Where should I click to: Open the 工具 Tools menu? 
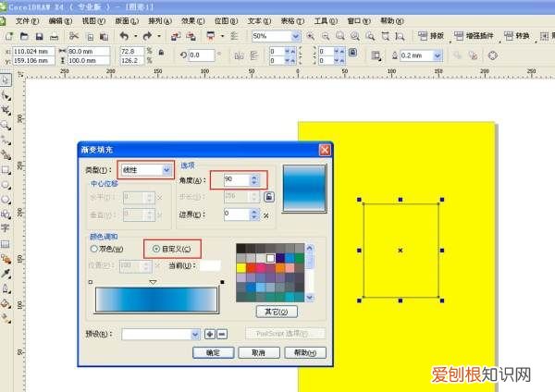click(326, 21)
